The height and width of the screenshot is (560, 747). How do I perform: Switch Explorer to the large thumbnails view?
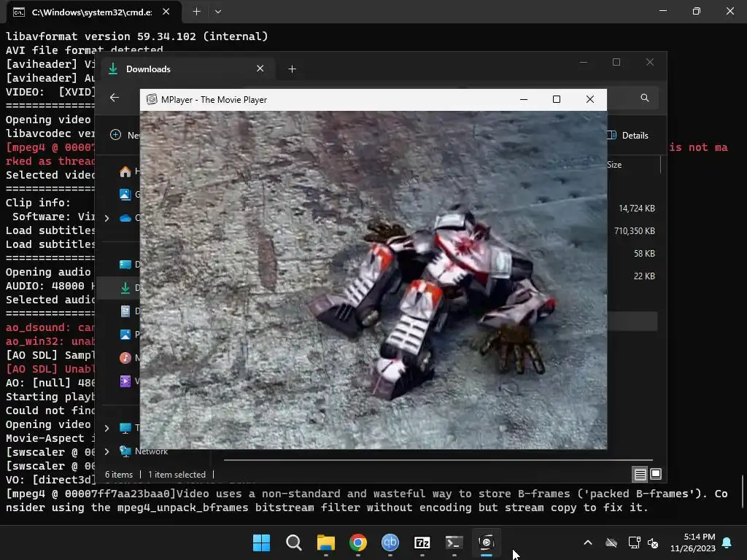[x=656, y=474]
